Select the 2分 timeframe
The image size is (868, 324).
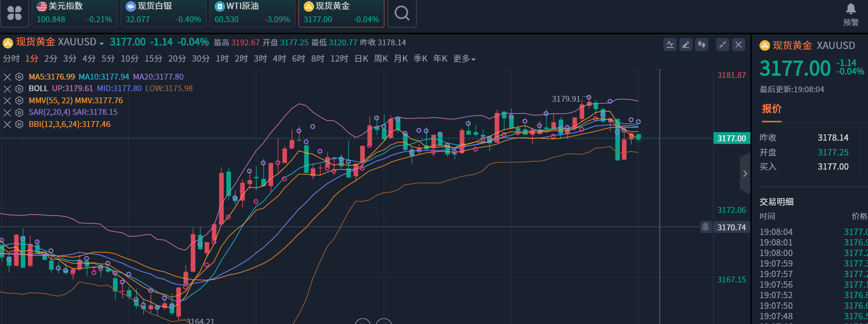51,59
